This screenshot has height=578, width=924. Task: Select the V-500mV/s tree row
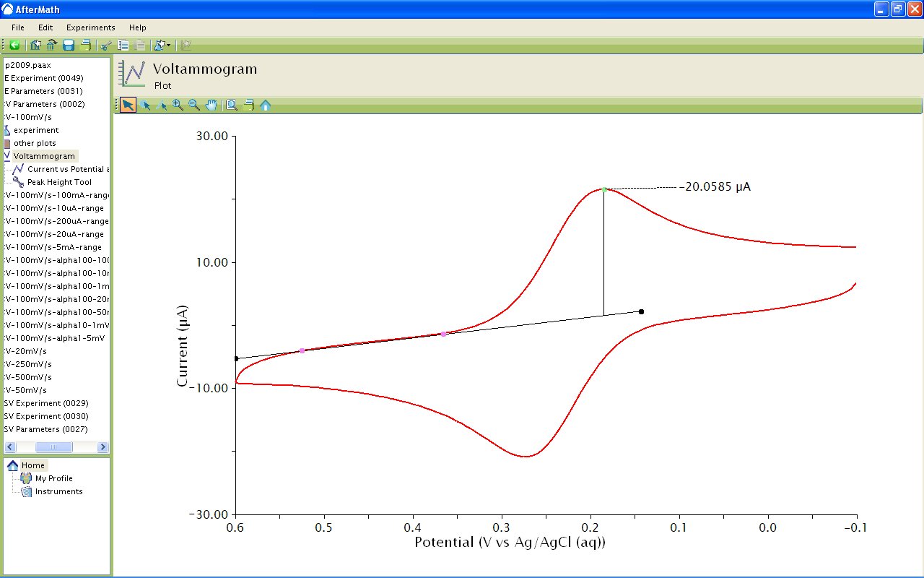28,377
